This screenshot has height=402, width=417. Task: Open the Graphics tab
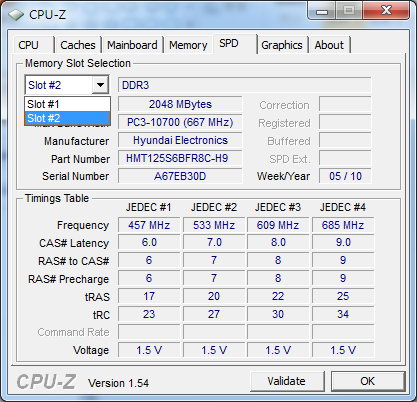point(282,45)
